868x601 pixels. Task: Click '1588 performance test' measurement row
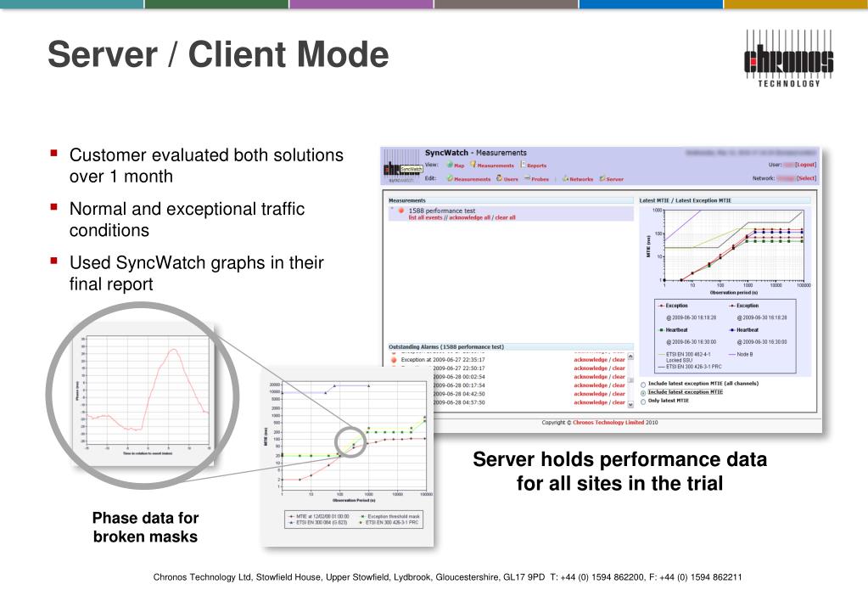(x=511, y=214)
